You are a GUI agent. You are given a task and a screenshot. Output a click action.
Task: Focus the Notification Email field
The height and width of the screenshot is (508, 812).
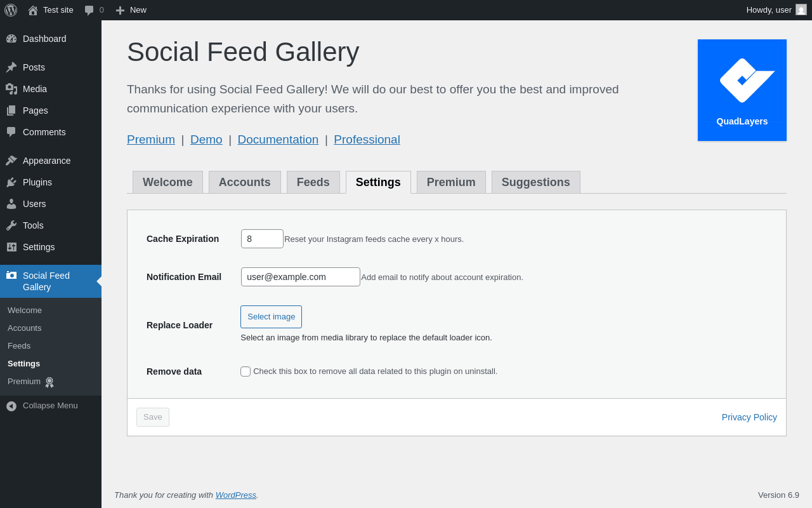[301, 277]
